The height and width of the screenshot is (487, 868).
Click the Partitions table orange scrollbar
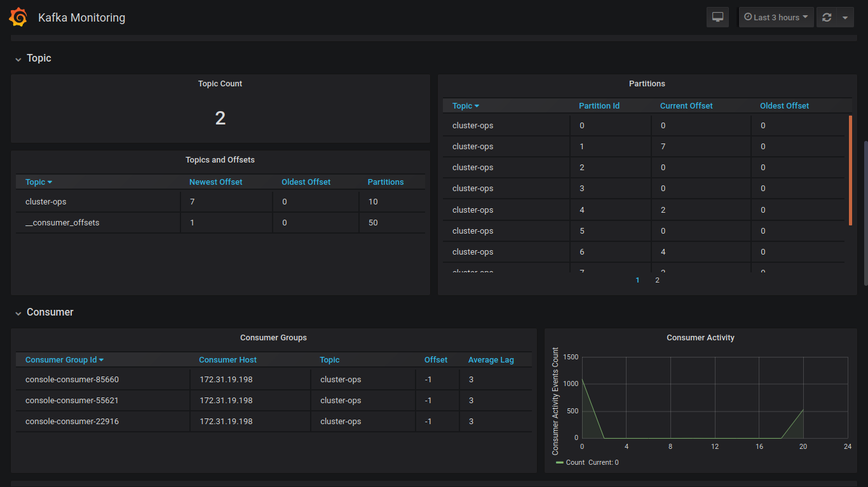tap(850, 170)
